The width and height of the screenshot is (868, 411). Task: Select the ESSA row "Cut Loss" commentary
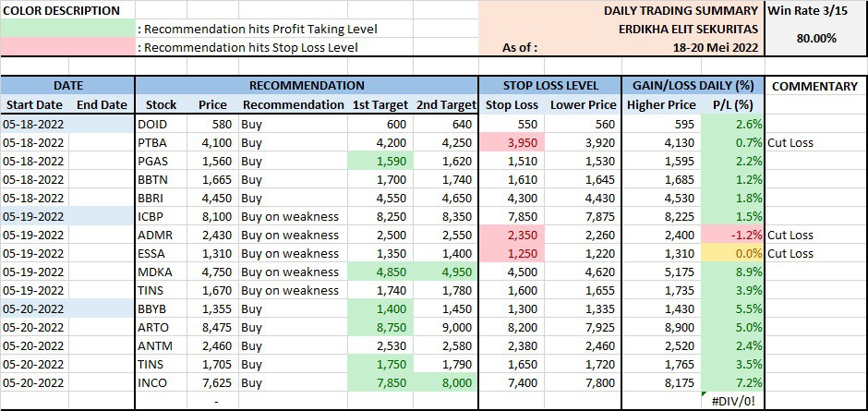790,253
